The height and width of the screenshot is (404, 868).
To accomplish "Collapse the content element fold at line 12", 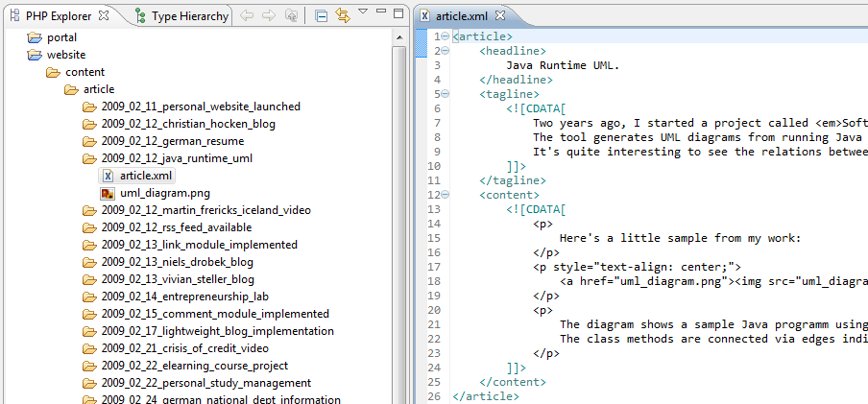I will pyautogui.click(x=446, y=195).
